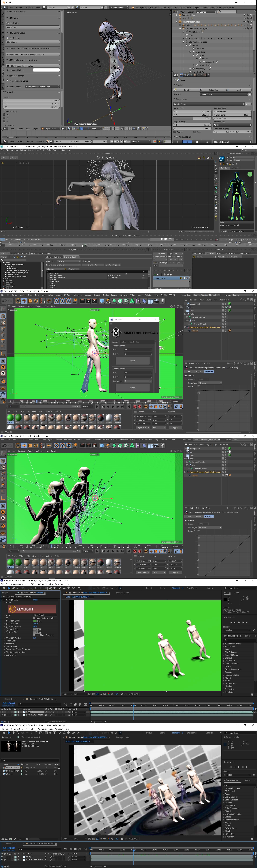Viewport: 257px width, 868px height.
Task: Select Move tool in Cinema 4D window with MMD Tool dialog
Action: point(24,301)
